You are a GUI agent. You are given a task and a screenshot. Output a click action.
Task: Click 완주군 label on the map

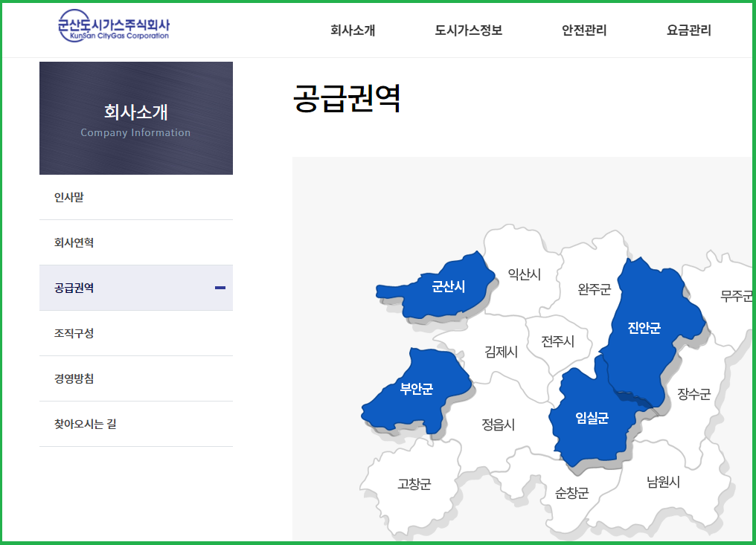[x=594, y=289]
